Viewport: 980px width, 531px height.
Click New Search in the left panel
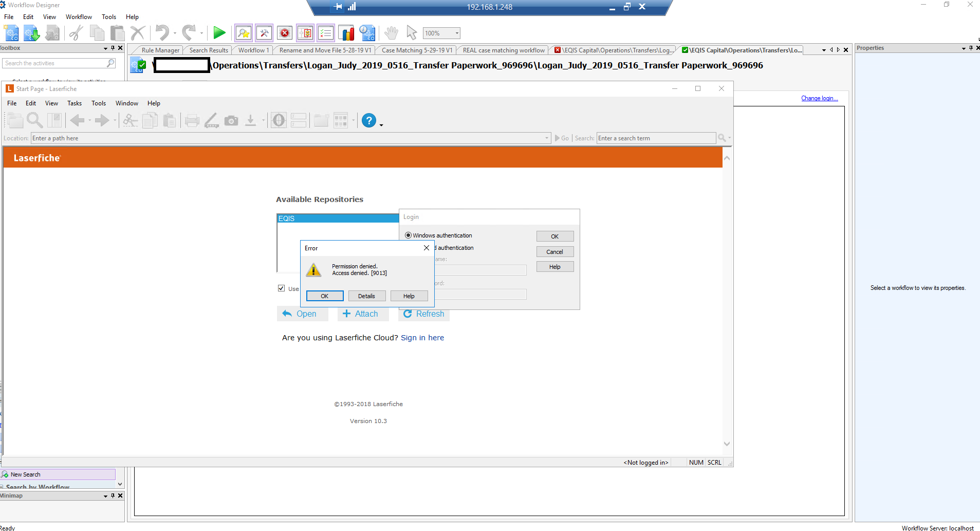click(59, 474)
